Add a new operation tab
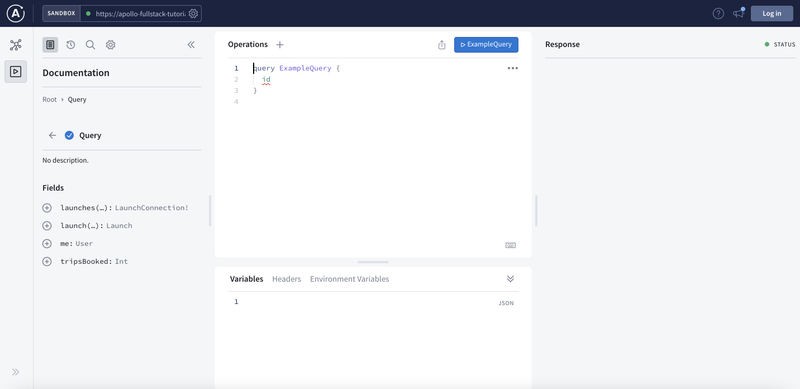Screen dimensions: 800x389 (x=280, y=44)
